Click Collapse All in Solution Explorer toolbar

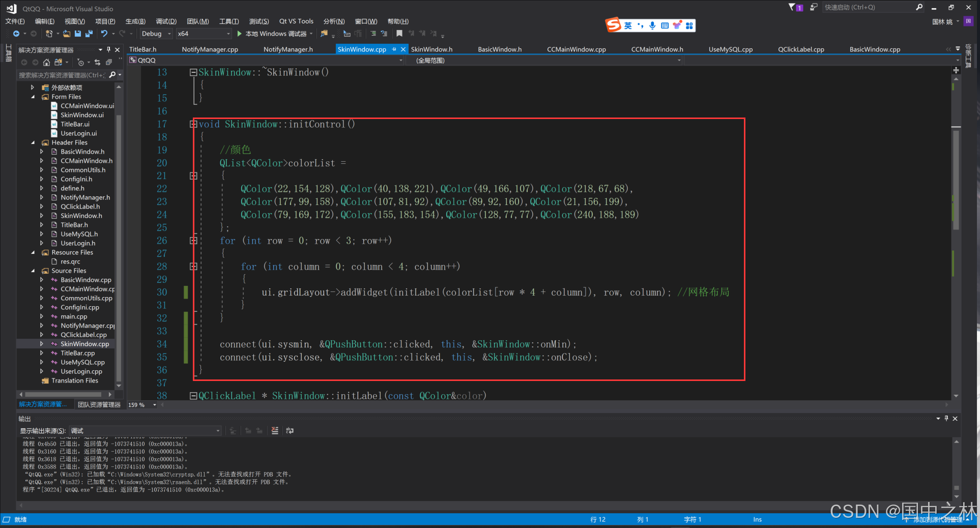[108, 62]
